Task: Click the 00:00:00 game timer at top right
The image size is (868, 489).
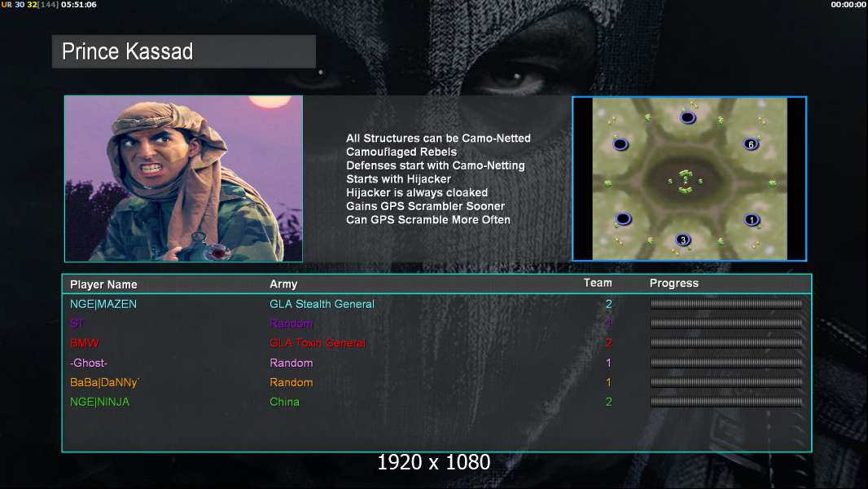Action: 848,4
